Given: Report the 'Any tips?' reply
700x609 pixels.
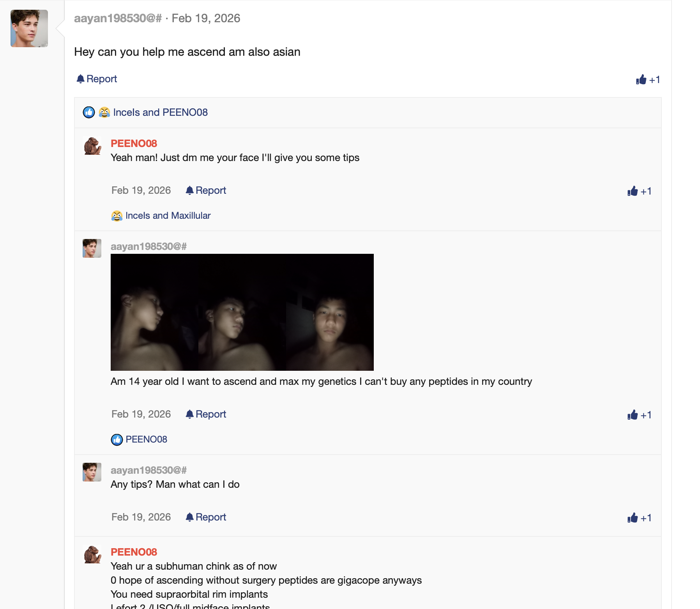Looking at the screenshot, I should point(206,517).
